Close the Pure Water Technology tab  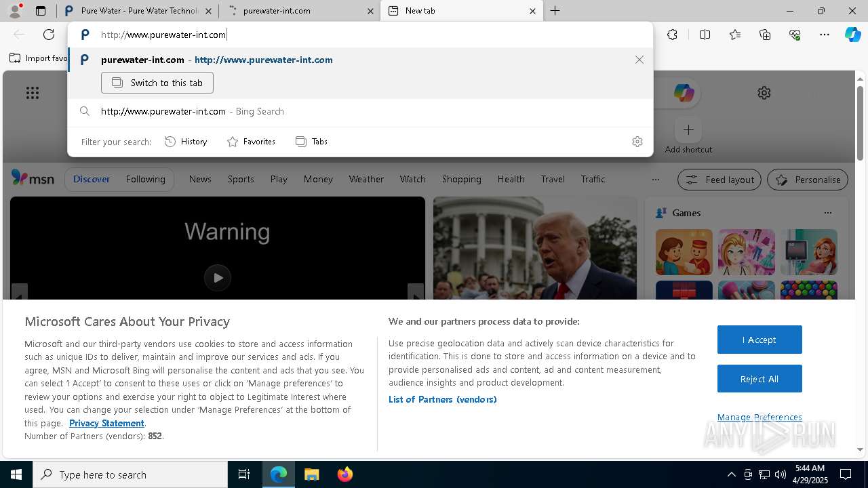coord(208,11)
